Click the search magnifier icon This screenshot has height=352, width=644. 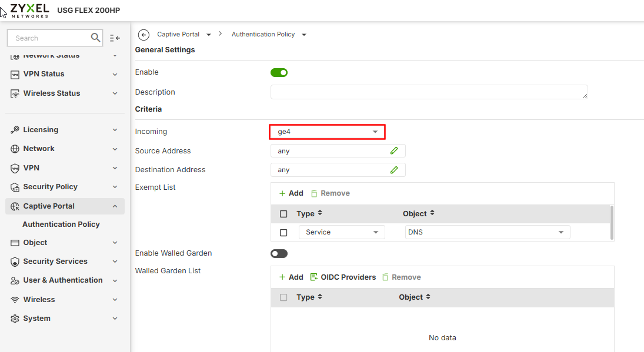95,38
